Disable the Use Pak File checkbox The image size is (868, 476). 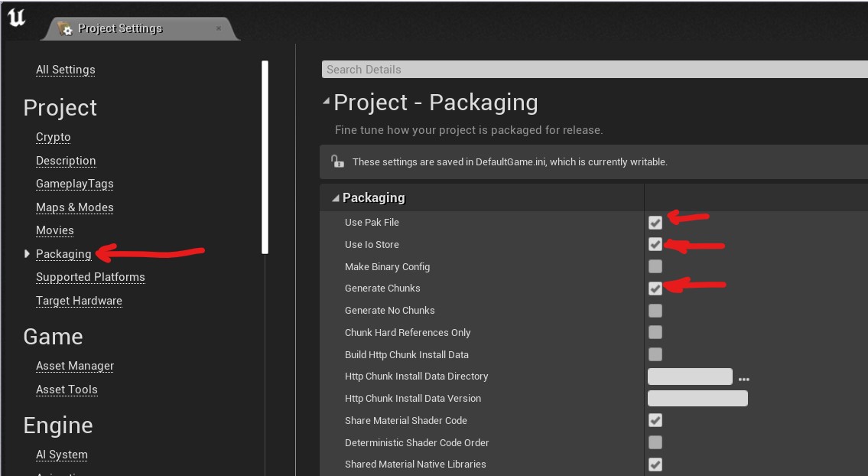[655, 222]
